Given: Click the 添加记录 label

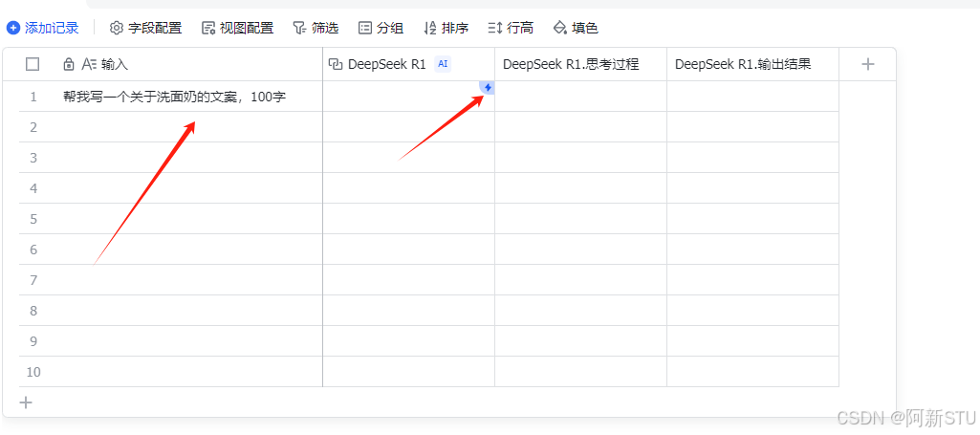Looking at the screenshot, I should click(52, 28).
